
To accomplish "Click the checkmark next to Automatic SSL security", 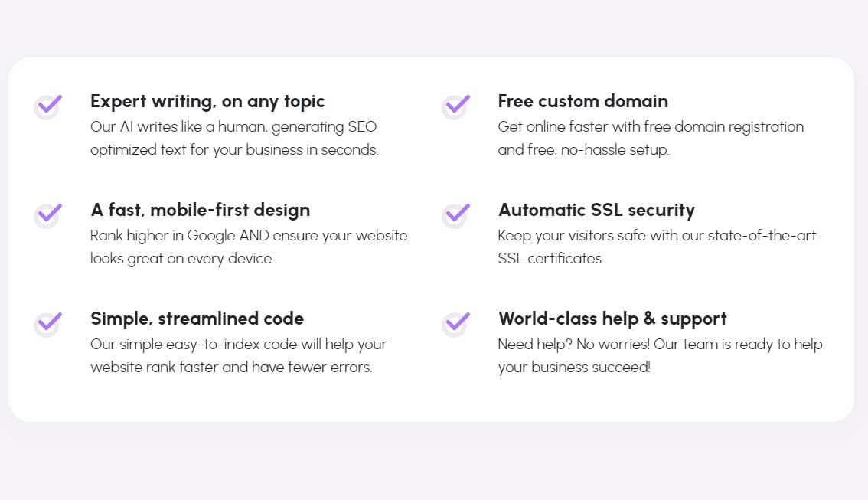I will point(455,215).
